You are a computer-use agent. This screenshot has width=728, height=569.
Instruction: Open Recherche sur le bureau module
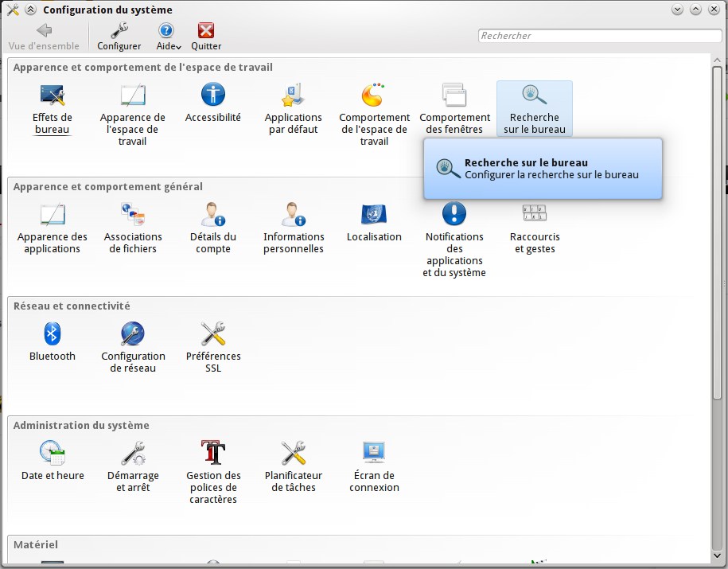point(535,109)
